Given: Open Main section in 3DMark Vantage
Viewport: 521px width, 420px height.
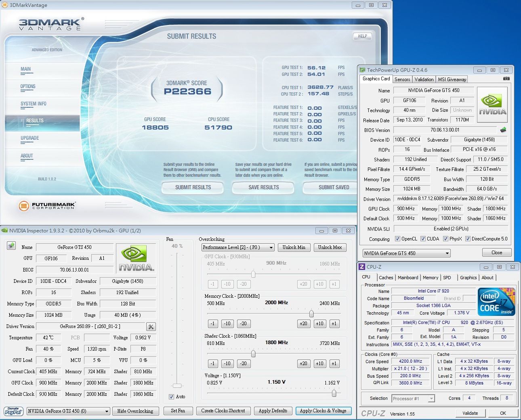Looking at the screenshot, I should pos(25,69).
